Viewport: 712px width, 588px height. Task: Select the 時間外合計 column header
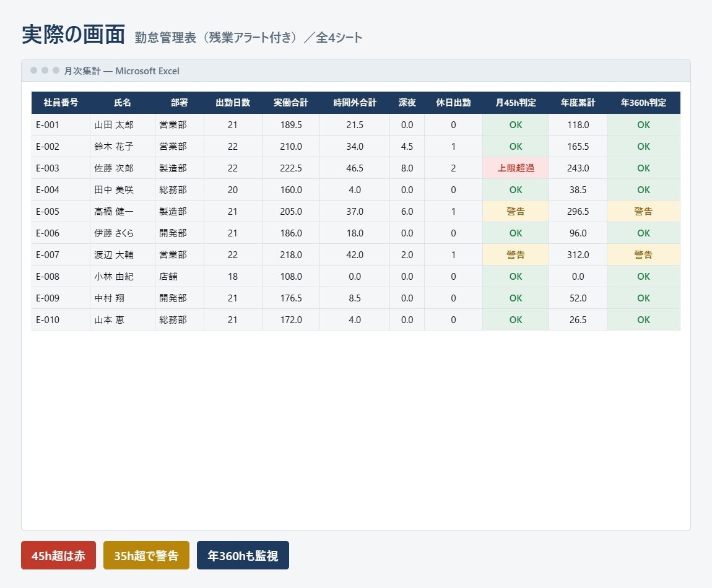355,103
